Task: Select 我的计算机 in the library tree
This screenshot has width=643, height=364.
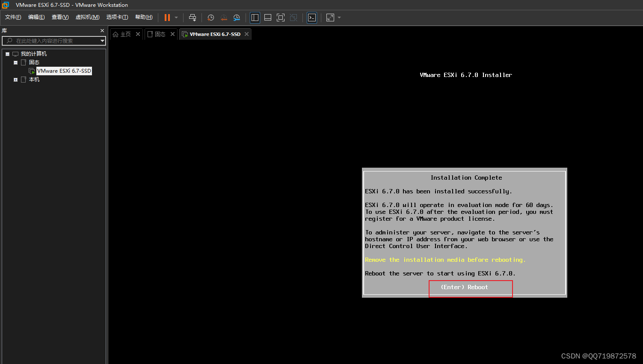Action: pyautogui.click(x=34, y=54)
